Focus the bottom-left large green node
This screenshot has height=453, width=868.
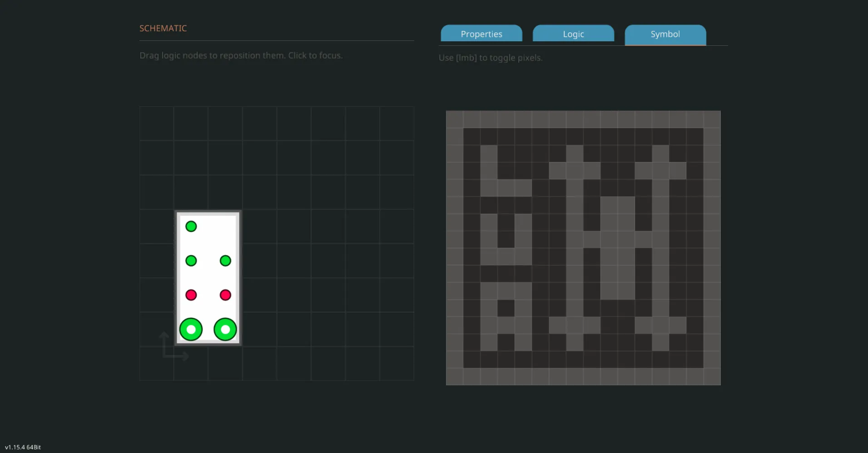click(x=191, y=330)
